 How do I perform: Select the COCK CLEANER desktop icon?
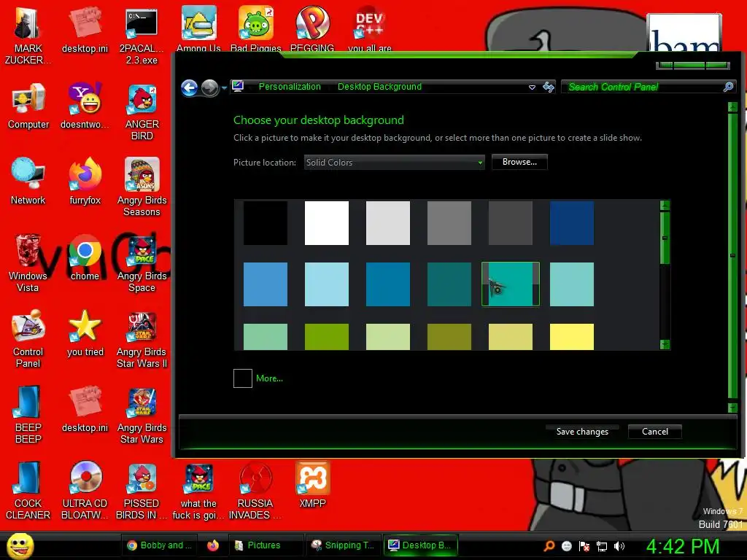click(28, 491)
